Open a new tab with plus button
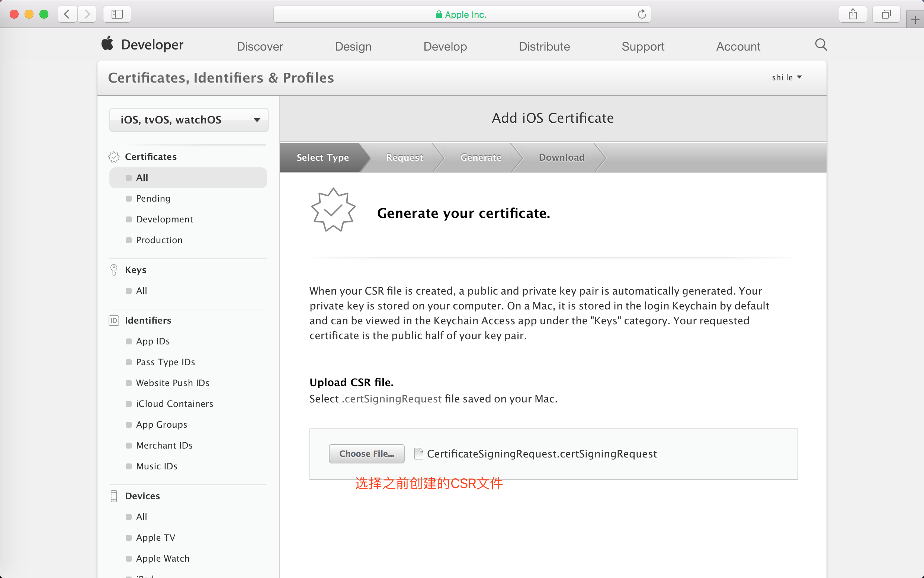This screenshot has width=924, height=578. [915, 19]
